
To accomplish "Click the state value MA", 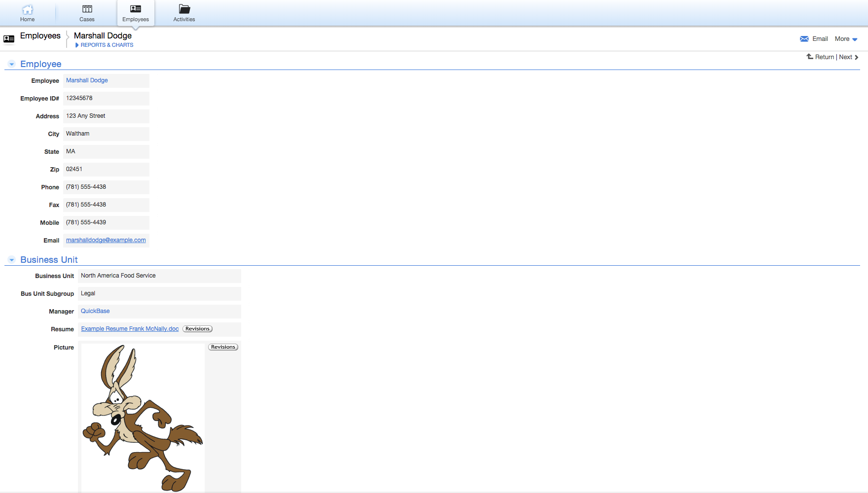I will (x=71, y=151).
